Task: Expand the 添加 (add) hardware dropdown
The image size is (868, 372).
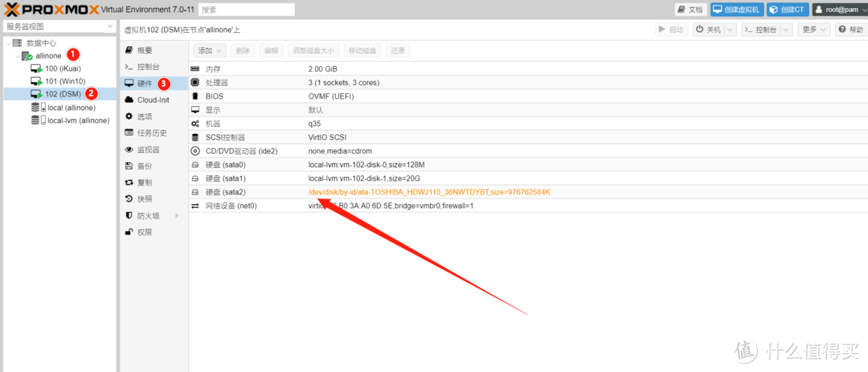Action: (208, 50)
